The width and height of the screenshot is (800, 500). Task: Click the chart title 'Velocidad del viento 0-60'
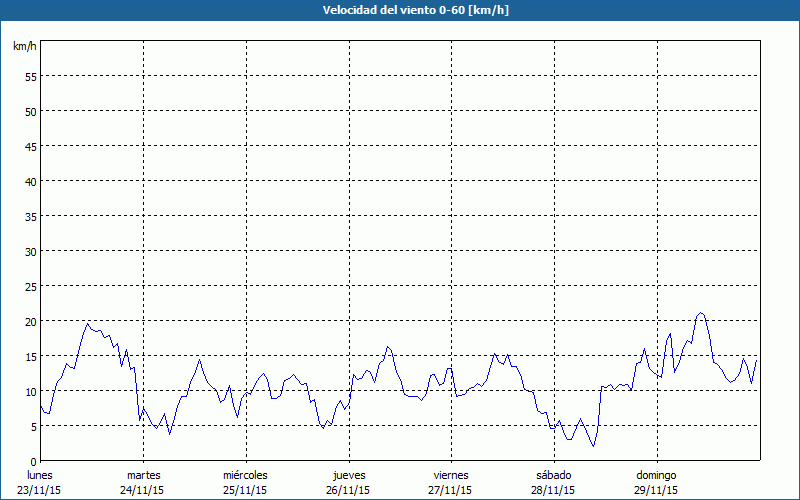pyautogui.click(x=399, y=11)
